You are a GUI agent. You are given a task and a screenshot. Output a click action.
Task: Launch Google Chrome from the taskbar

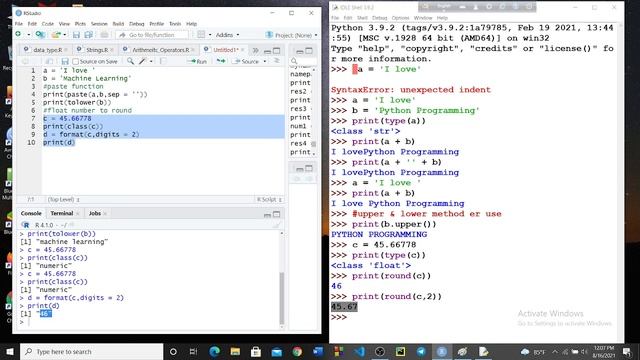297,351
